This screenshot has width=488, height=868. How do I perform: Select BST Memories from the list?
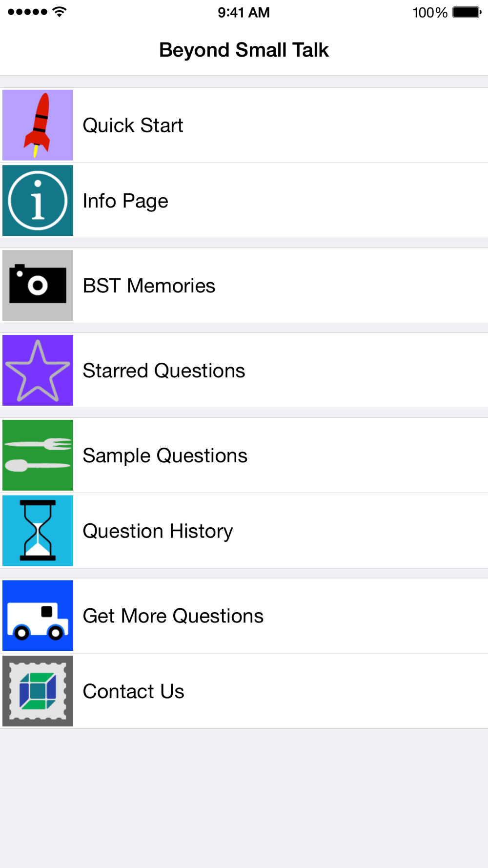point(149,286)
